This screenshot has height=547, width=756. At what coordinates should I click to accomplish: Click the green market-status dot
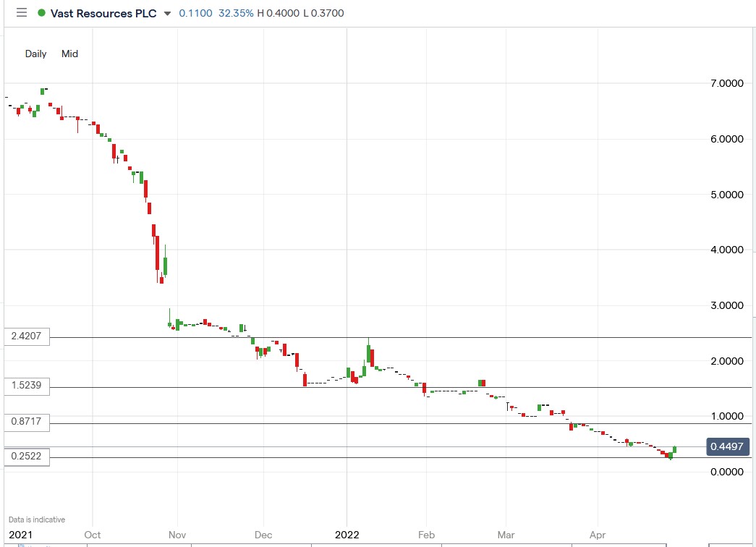coord(43,12)
